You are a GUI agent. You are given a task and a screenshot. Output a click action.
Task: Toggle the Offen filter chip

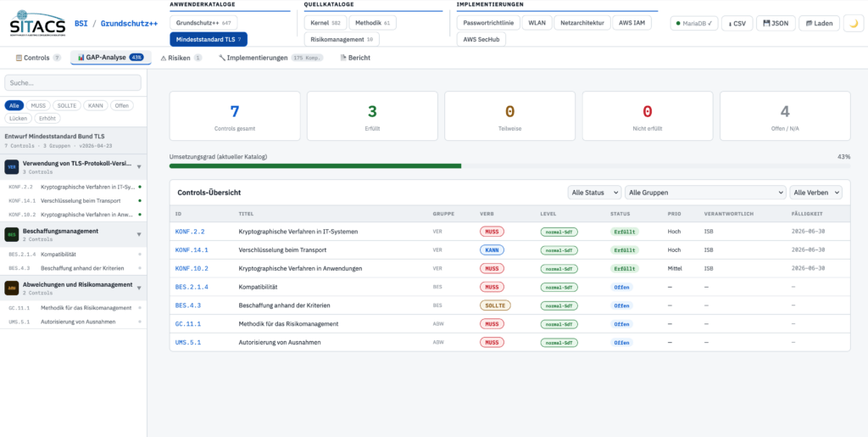point(121,105)
